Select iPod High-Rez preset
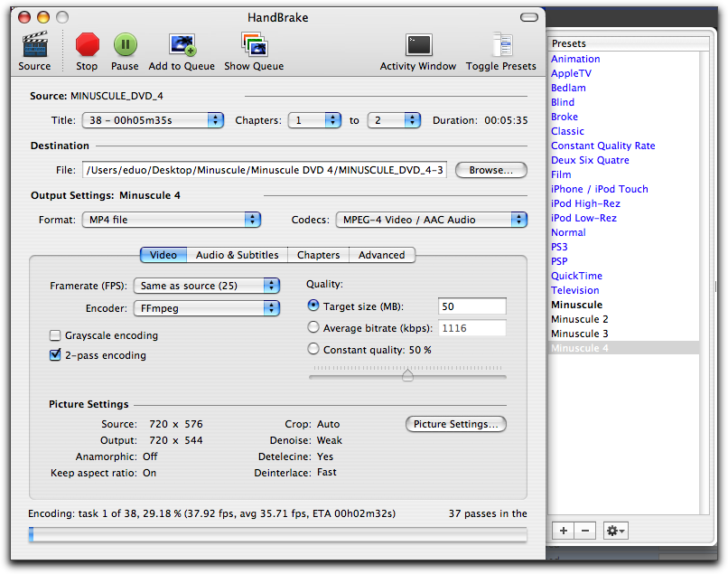 [x=623, y=203]
